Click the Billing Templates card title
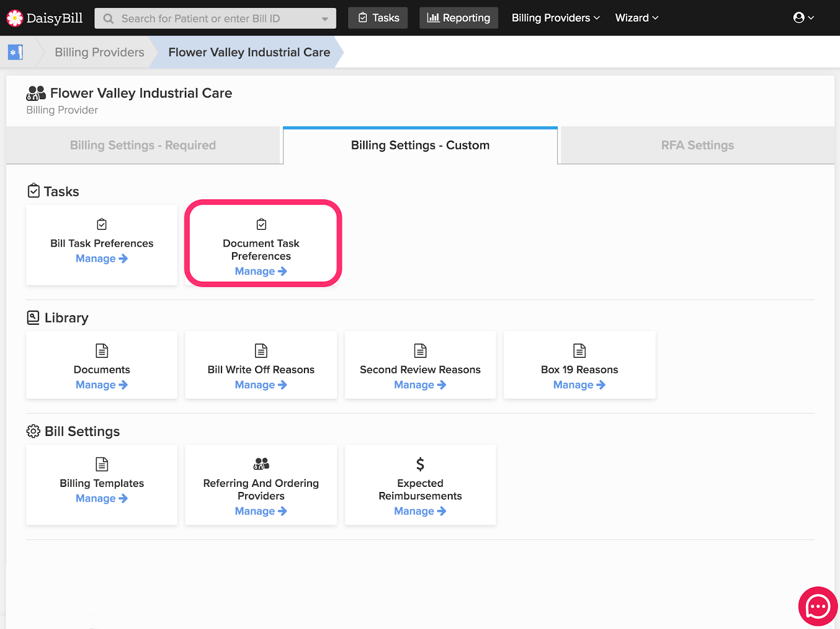This screenshot has height=629, width=840. [102, 483]
